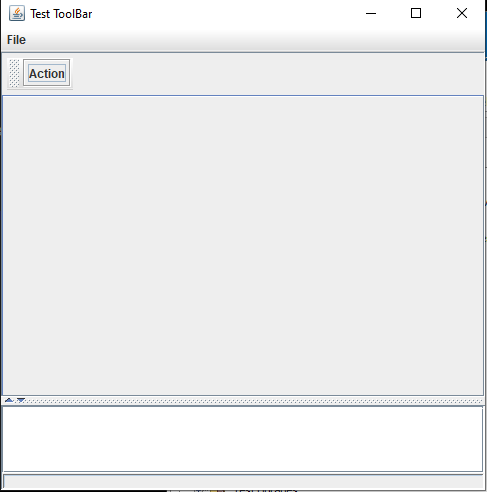
Task: Click the Action toolbar button
Action: click(47, 73)
